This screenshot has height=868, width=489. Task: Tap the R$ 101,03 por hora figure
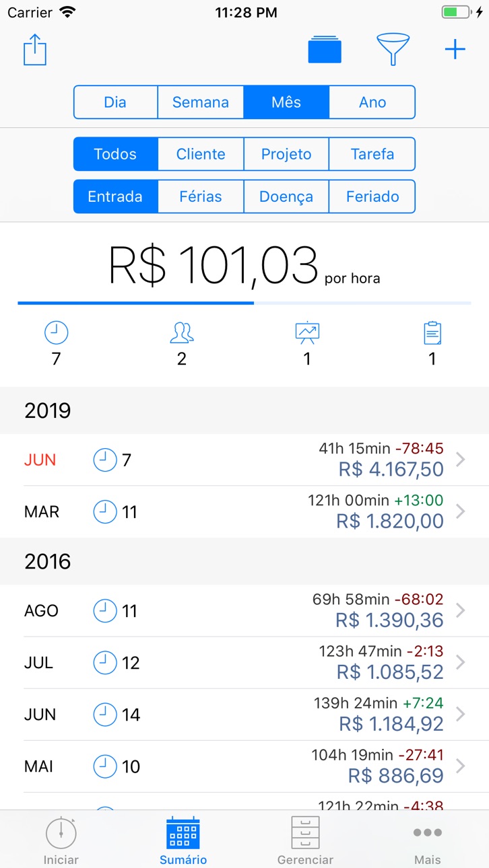click(x=244, y=266)
